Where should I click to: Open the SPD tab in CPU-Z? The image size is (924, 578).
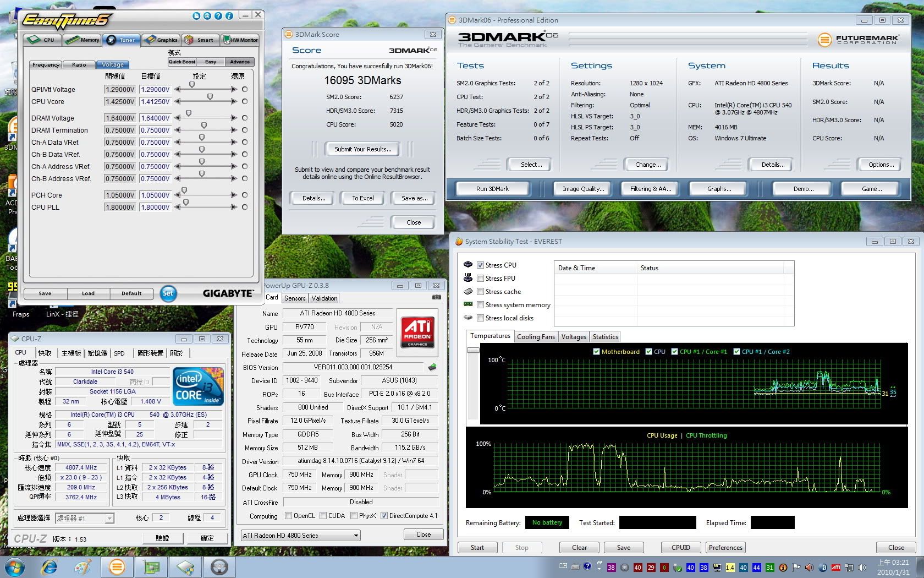tap(119, 353)
